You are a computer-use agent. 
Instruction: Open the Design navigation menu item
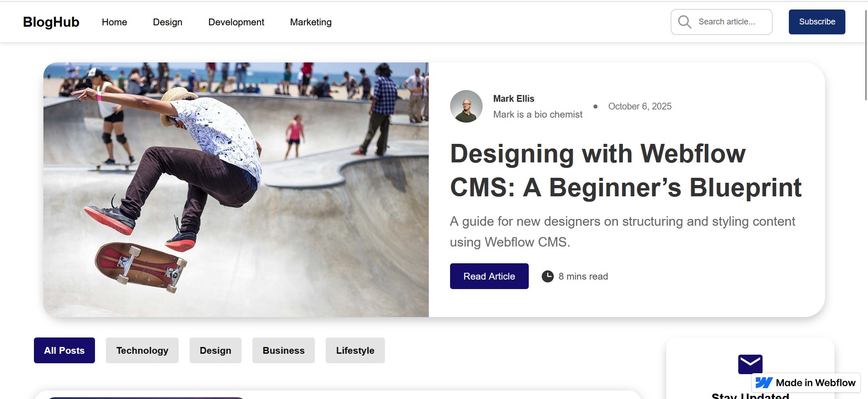pyautogui.click(x=167, y=22)
